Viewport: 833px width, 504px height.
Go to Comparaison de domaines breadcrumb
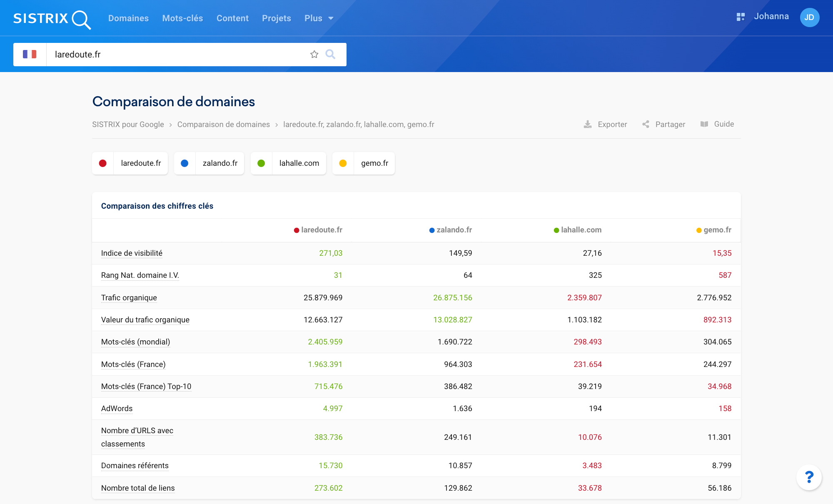click(x=224, y=125)
